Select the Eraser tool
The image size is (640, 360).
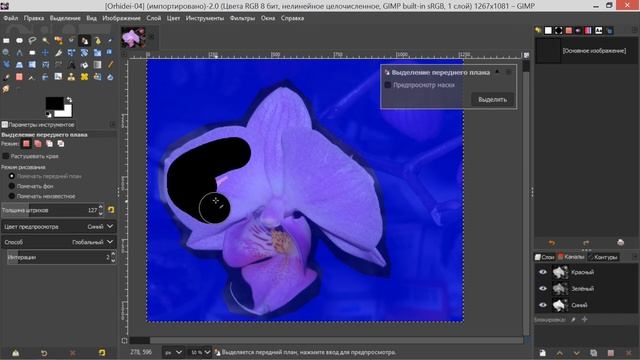coord(19,77)
